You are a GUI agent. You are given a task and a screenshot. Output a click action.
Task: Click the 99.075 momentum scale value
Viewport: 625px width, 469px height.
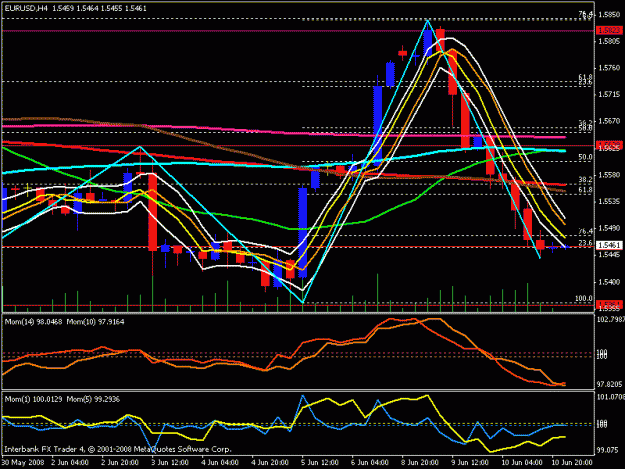pyautogui.click(x=608, y=450)
